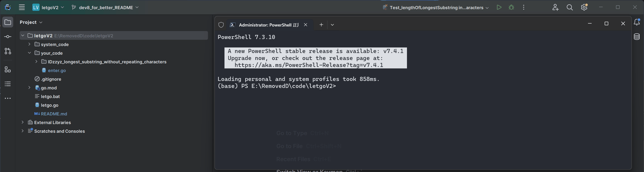Close the Administrator: PowerShell tab

click(306, 25)
